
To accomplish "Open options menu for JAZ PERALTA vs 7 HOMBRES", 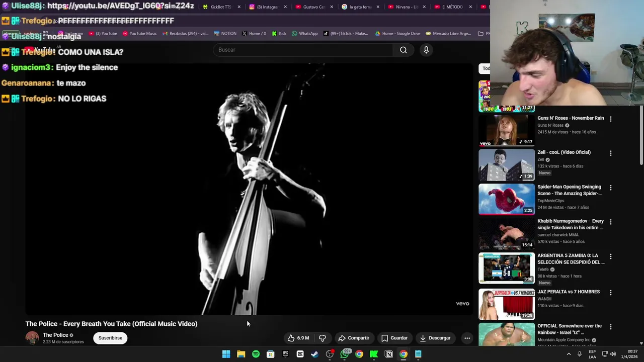I will tap(611, 293).
